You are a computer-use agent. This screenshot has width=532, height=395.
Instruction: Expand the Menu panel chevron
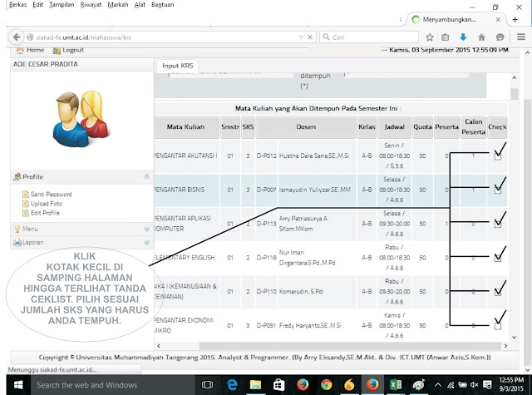coord(146,229)
